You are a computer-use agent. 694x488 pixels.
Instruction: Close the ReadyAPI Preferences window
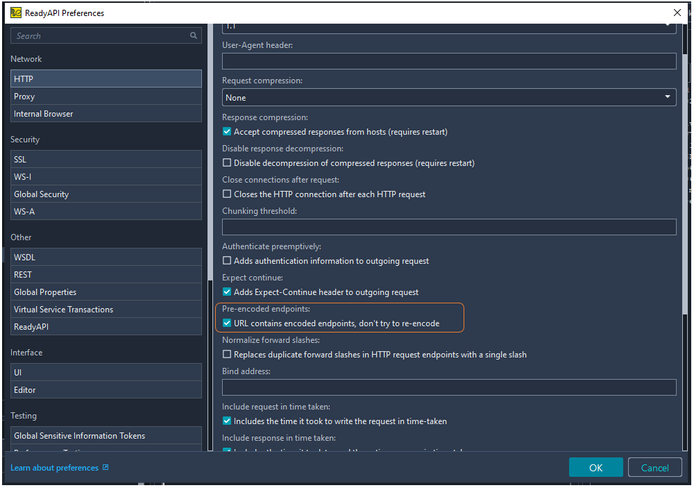click(x=677, y=11)
